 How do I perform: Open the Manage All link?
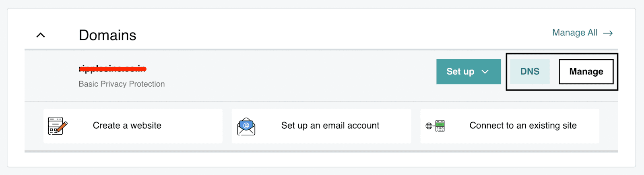pyautogui.click(x=574, y=33)
